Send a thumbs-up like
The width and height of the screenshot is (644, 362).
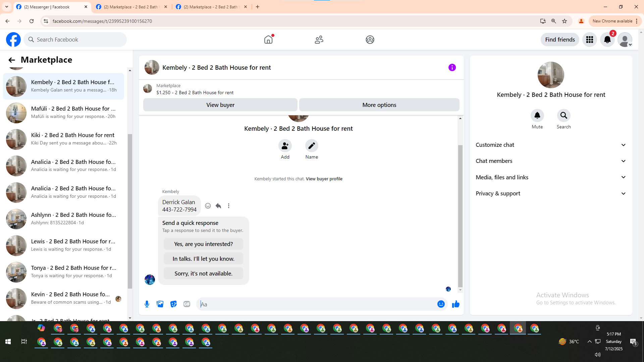[x=455, y=304]
